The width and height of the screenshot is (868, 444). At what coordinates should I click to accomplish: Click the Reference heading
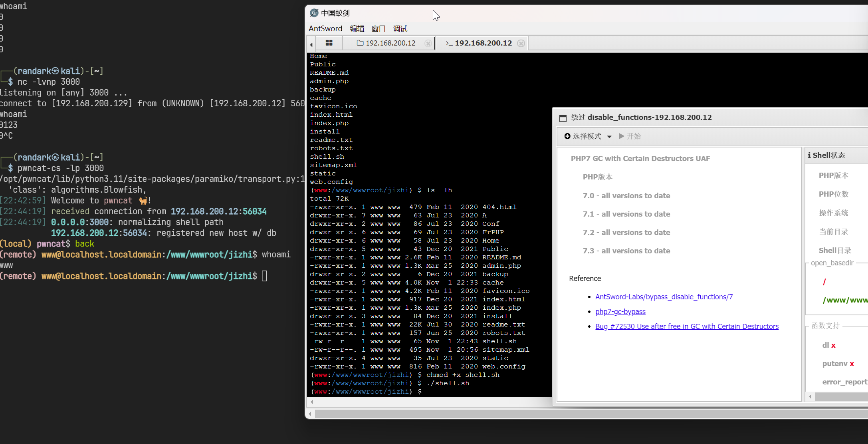(x=585, y=279)
